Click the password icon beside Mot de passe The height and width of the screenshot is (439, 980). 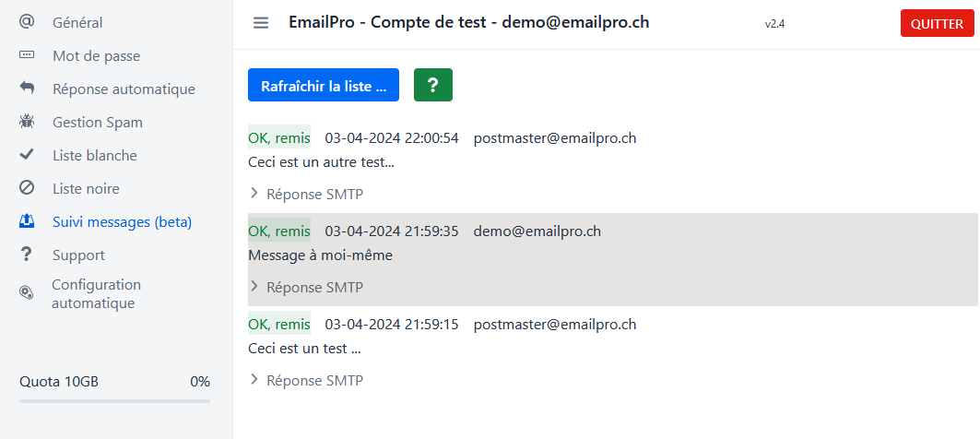pos(27,55)
